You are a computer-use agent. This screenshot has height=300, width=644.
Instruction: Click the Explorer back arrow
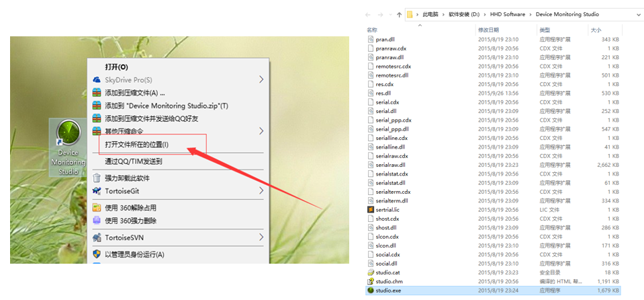click(x=369, y=14)
